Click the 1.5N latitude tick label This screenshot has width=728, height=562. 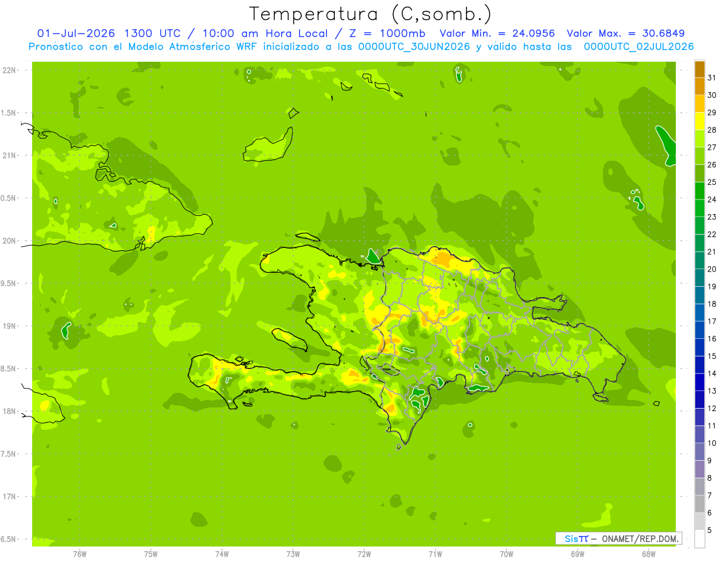click(9, 113)
